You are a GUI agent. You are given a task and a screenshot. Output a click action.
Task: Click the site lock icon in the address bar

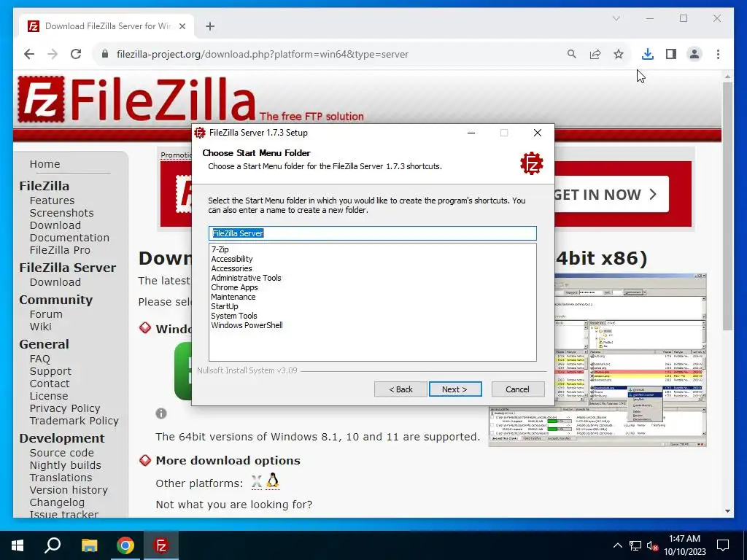pos(105,54)
